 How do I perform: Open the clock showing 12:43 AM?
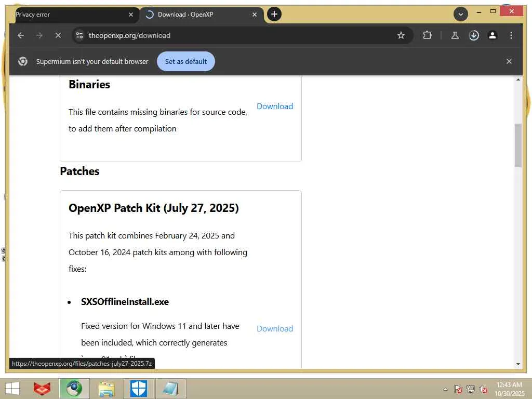pyautogui.click(x=509, y=389)
